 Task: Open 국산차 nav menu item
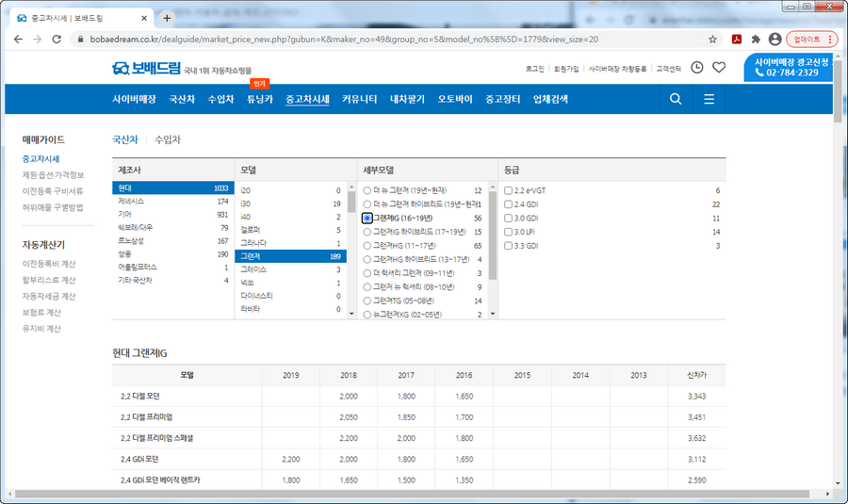pos(182,99)
